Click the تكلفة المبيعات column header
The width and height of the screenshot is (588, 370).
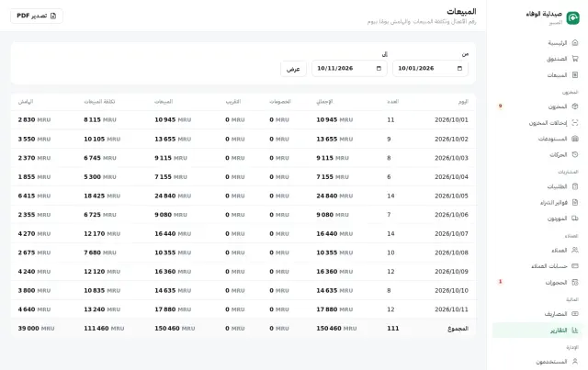tap(99, 102)
